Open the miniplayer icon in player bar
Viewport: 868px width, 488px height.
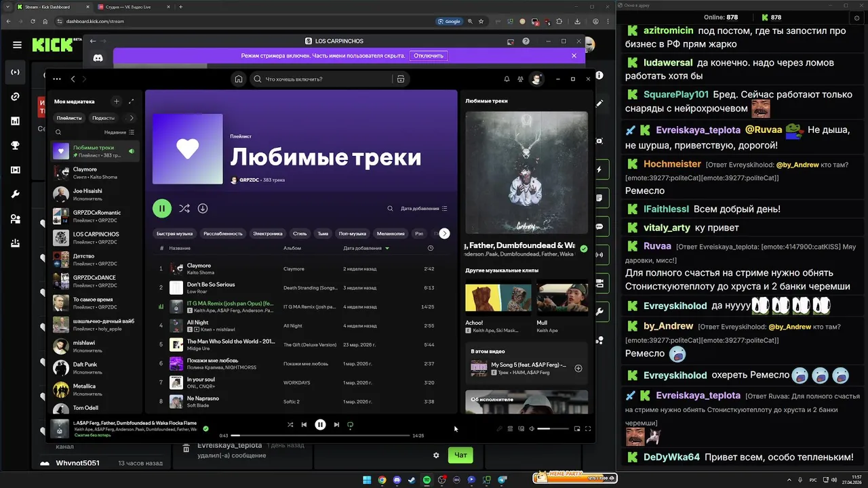pos(577,429)
